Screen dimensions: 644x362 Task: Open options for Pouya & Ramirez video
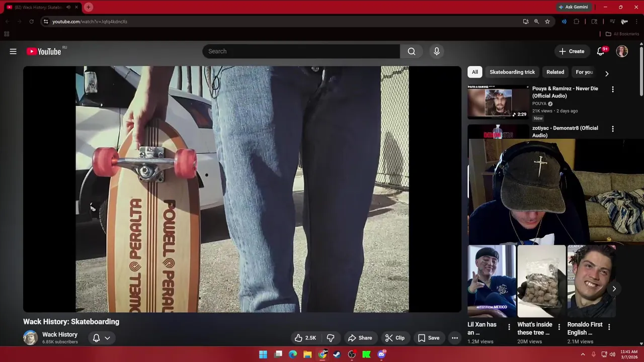click(x=612, y=89)
